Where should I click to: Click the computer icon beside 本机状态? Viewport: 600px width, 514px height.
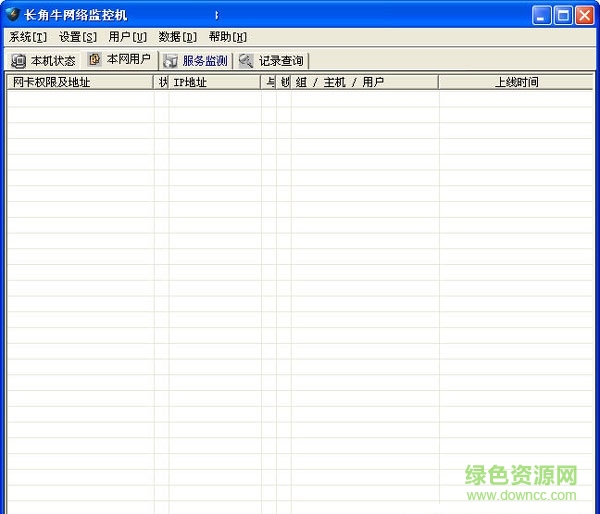18,61
